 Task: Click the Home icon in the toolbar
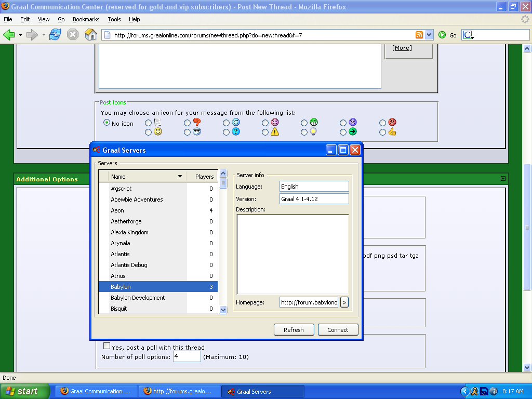click(x=90, y=35)
